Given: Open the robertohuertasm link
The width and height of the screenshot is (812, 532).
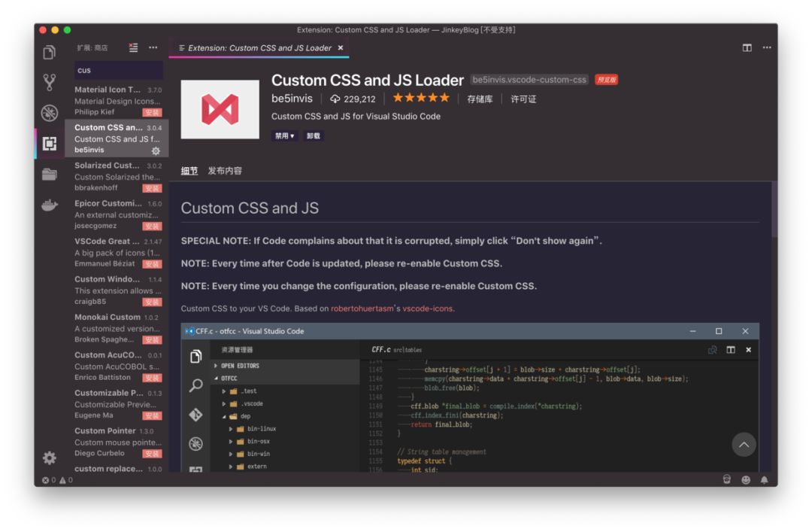Looking at the screenshot, I should [362, 309].
